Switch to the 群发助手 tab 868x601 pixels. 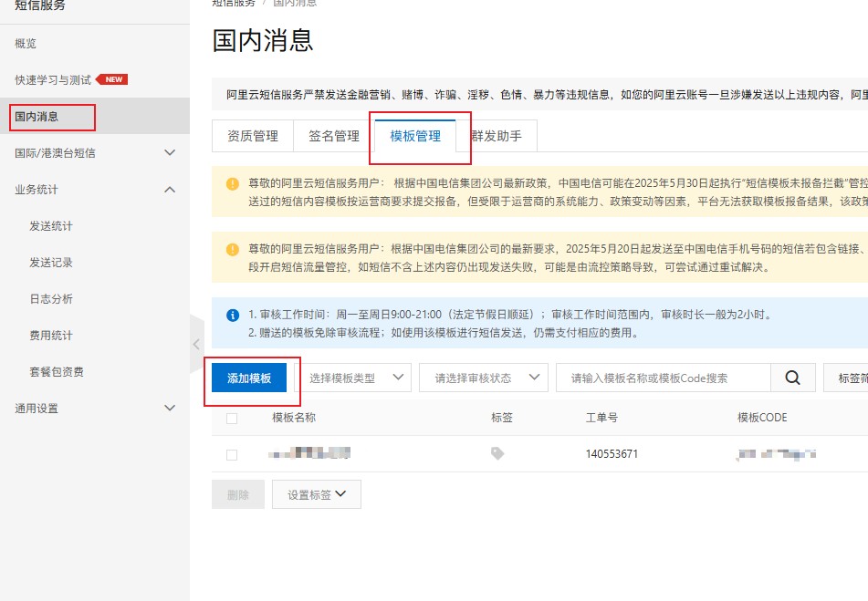tap(497, 136)
